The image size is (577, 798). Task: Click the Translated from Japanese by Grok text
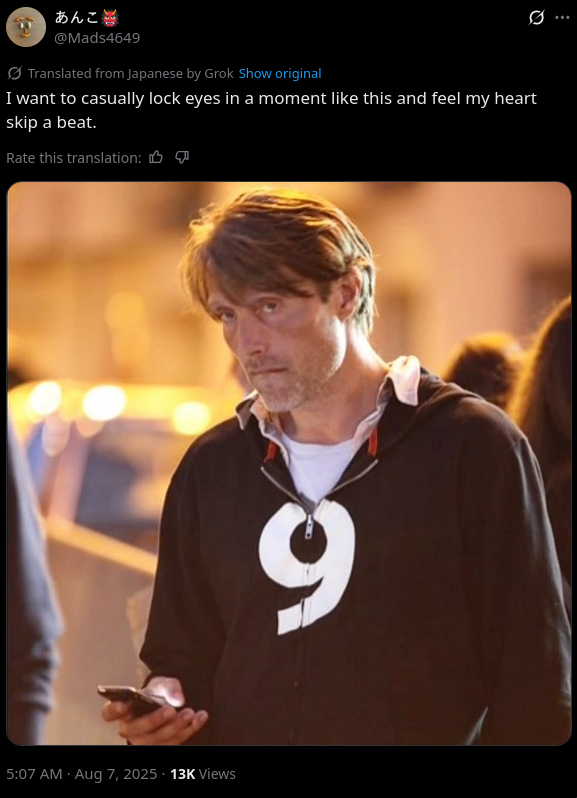(x=130, y=74)
